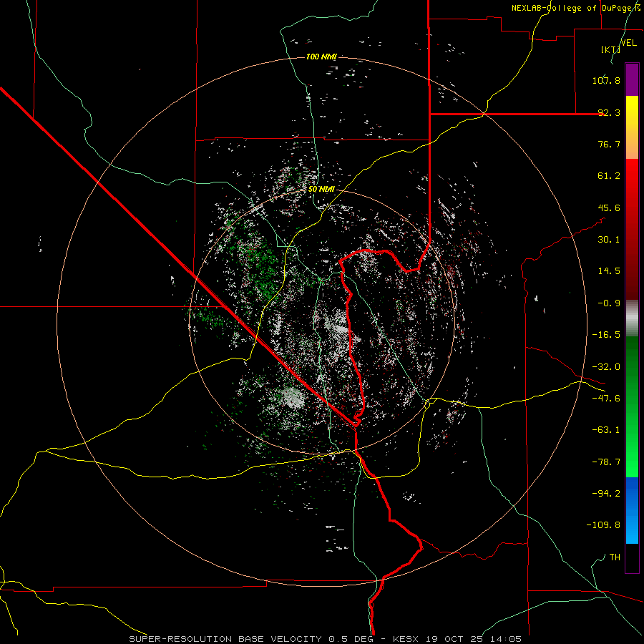Viewport: 644px width, 644px height.
Task: Click the -63.1 velocity scale value
Action: [606, 430]
